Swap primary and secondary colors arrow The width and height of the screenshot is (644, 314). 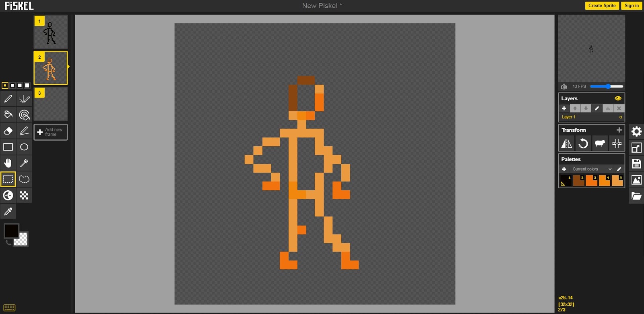coord(8,242)
